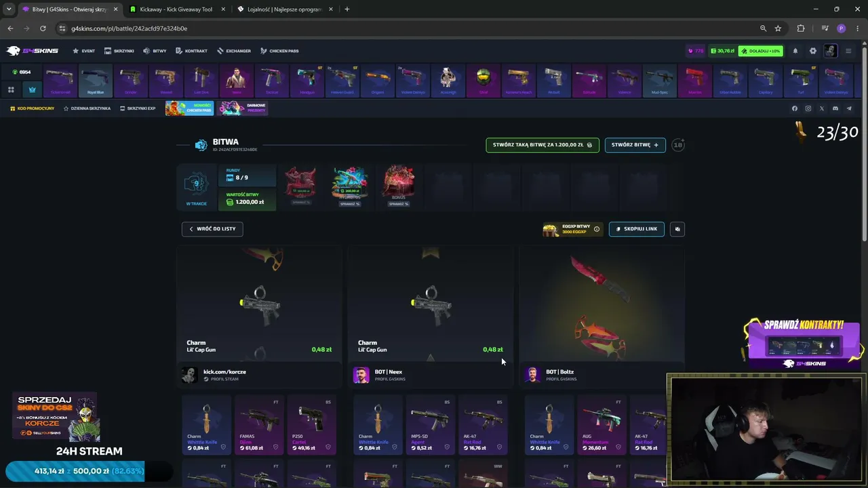Open the Kontrakt menu item

click(x=191, y=51)
